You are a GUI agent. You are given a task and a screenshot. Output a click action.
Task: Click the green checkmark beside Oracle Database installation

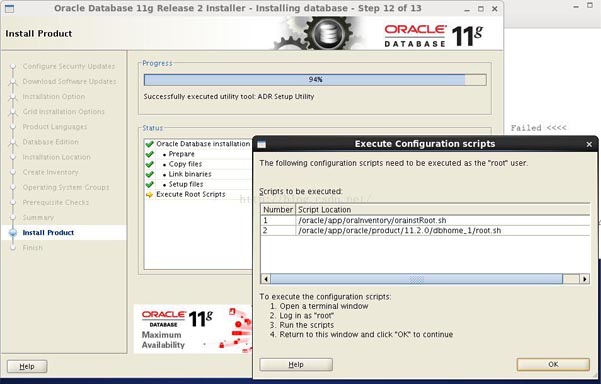pyautogui.click(x=149, y=144)
